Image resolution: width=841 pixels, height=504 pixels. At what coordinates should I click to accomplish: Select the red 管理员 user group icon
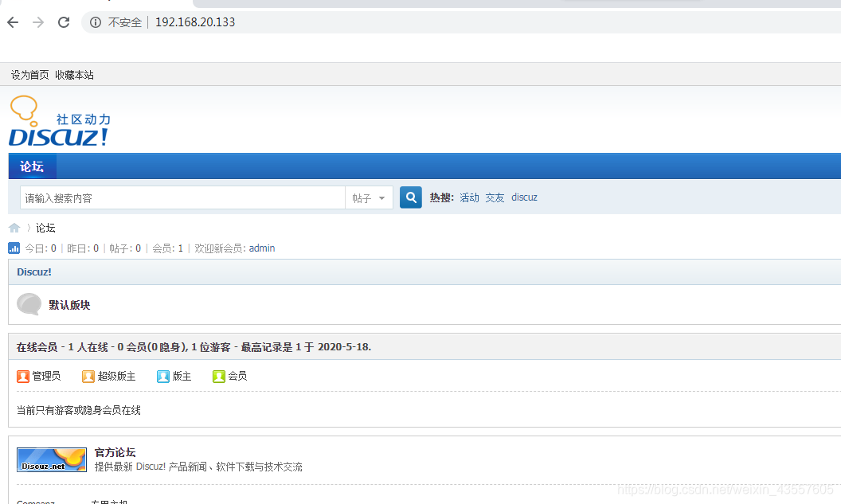click(x=23, y=376)
